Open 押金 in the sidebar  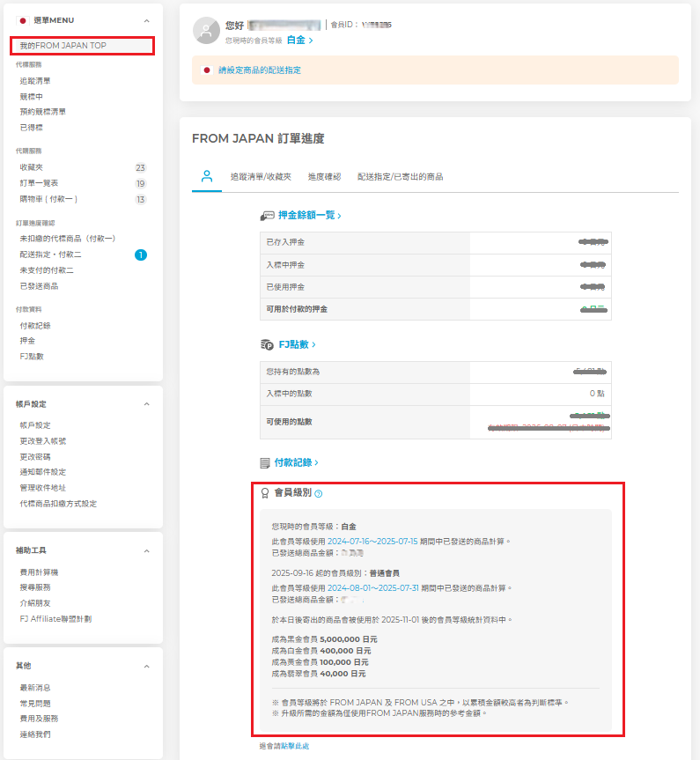27,341
